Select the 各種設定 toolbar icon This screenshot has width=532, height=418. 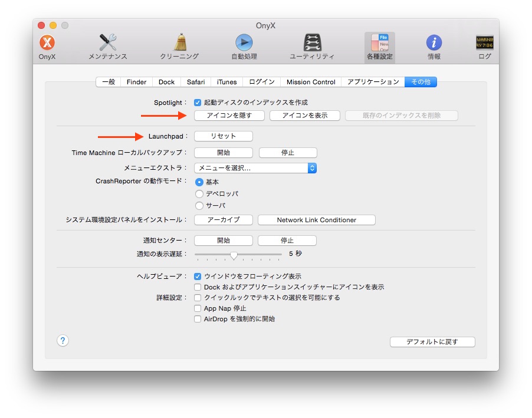point(380,47)
